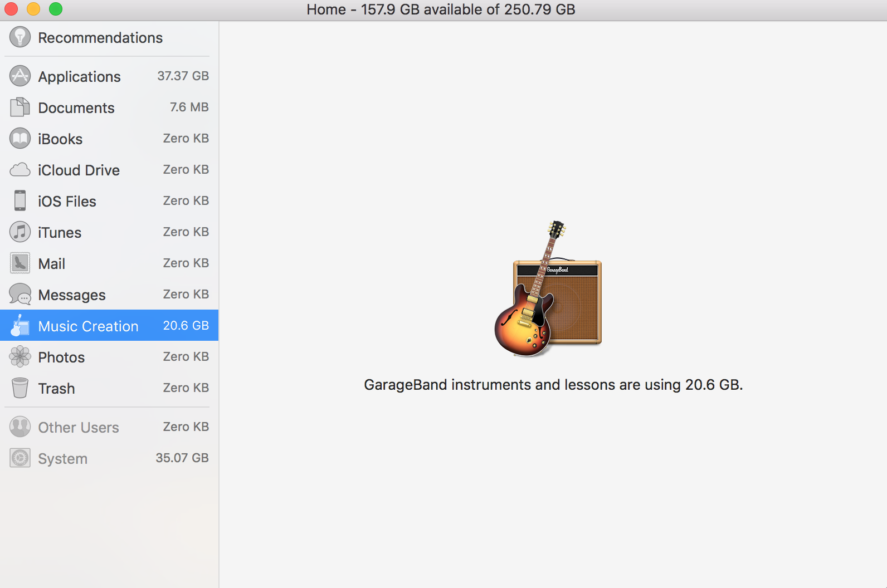Show iTunes storage details
The height and width of the screenshot is (588, 887).
tap(109, 232)
